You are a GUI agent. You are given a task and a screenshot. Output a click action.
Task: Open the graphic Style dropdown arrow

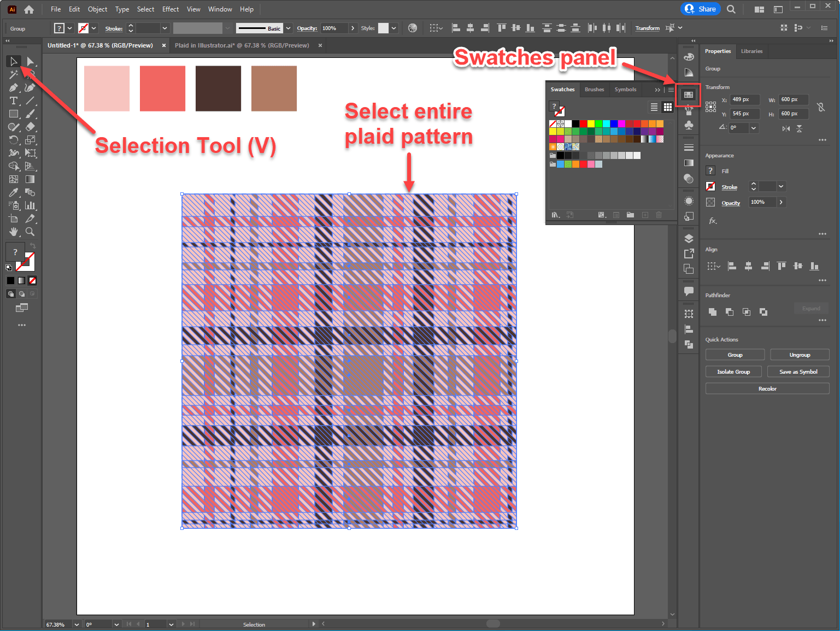point(394,28)
